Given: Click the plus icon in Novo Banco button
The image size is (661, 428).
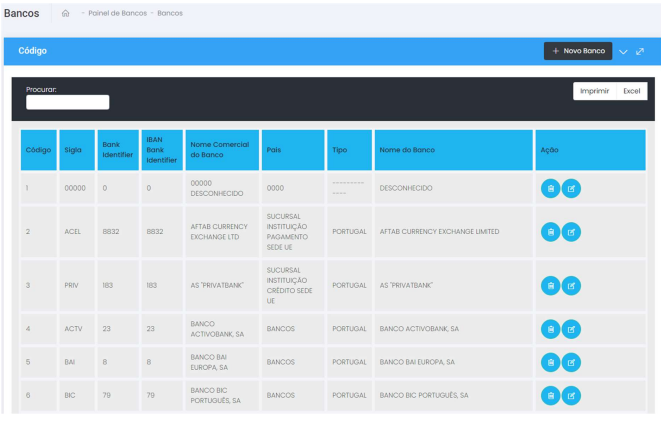Looking at the screenshot, I should click(x=556, y=51).
